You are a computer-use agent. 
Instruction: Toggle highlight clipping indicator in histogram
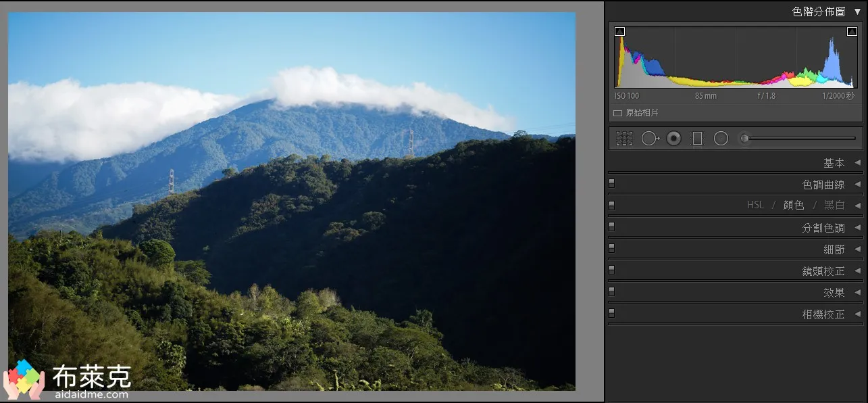point(852,31)
